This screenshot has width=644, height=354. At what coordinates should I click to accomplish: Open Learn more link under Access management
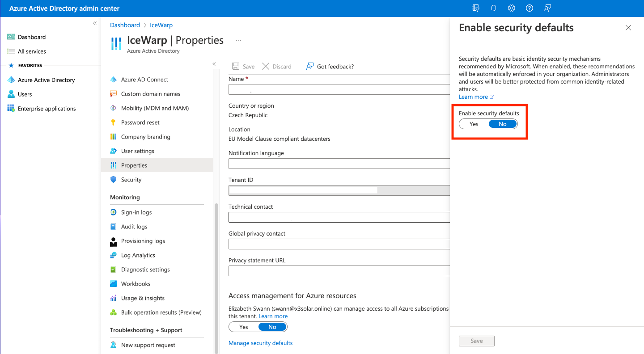(273, 316)
